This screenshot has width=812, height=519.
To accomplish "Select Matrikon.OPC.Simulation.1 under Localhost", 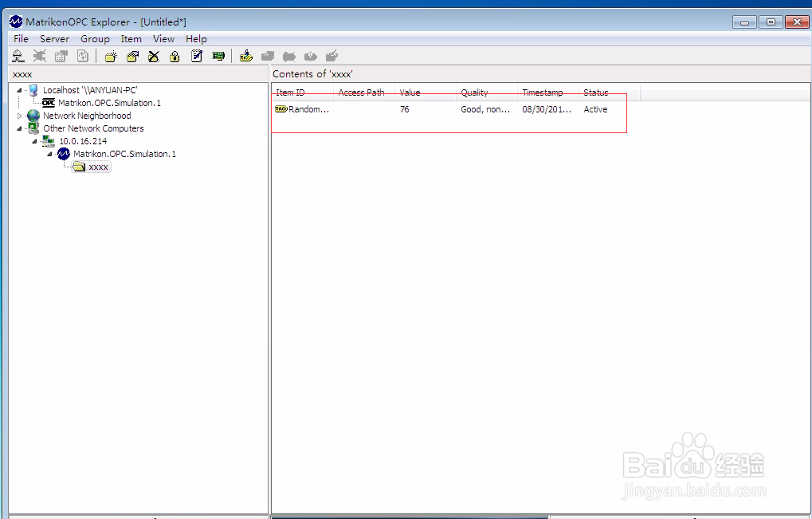I will click(108, 102).
